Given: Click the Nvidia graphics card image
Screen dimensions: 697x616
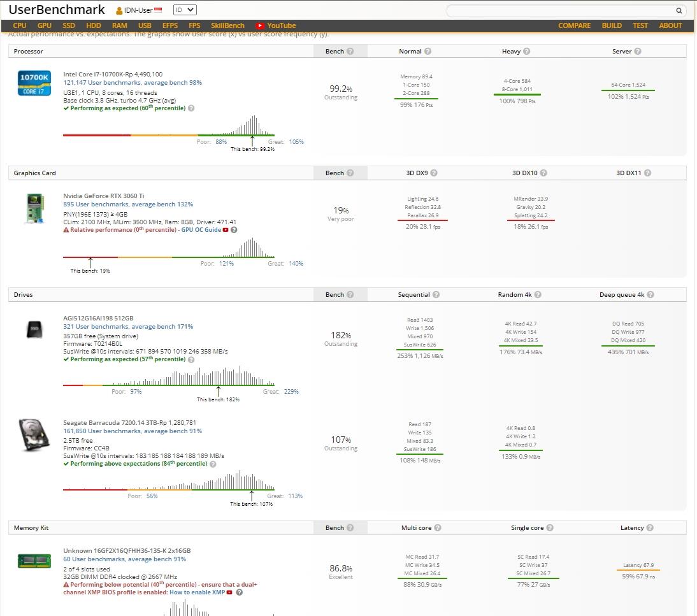Looking at the screenshot, I should tap(34, 209).
